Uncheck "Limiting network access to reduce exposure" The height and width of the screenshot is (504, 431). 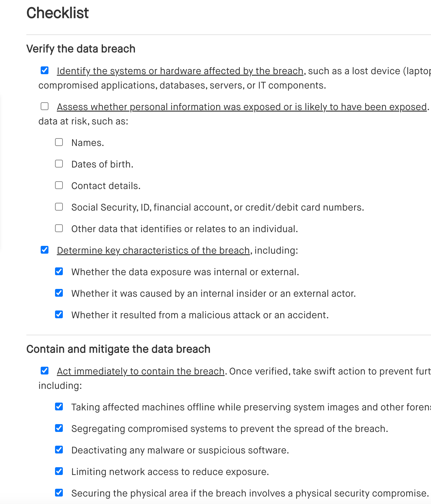[x=59, y=471]
